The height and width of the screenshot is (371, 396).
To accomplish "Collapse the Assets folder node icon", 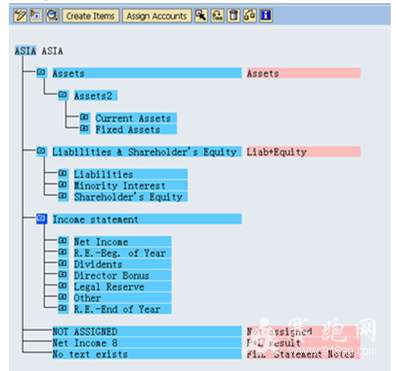I will coord(41,72).
